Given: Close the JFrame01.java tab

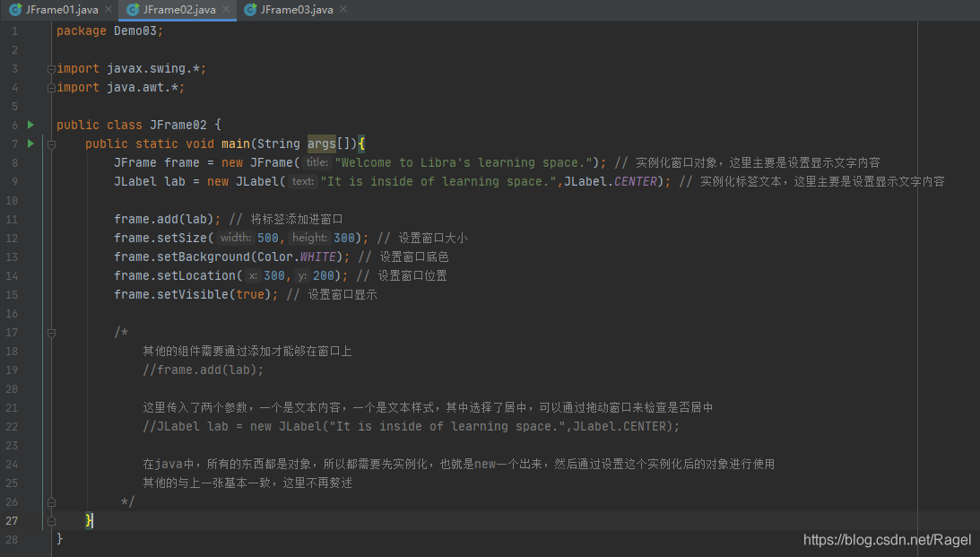Looking at the screenshot, I should (107, 9).
